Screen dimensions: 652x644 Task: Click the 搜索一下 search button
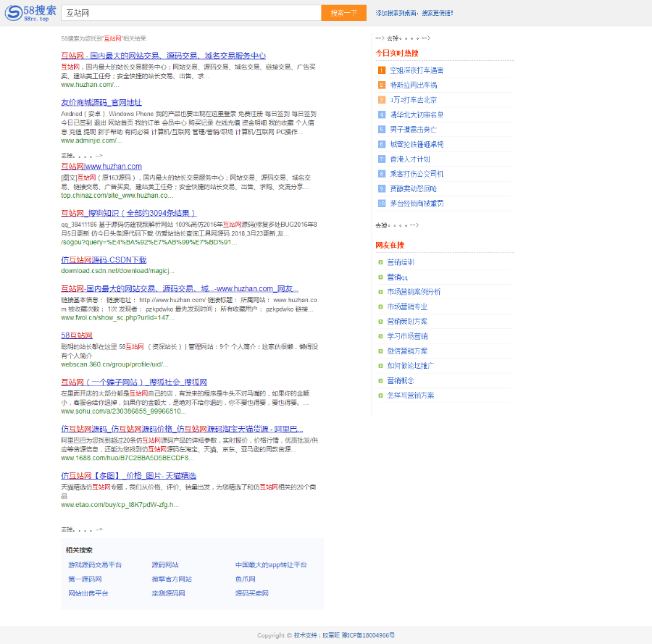pyautogui.click(x=343, y=13)
